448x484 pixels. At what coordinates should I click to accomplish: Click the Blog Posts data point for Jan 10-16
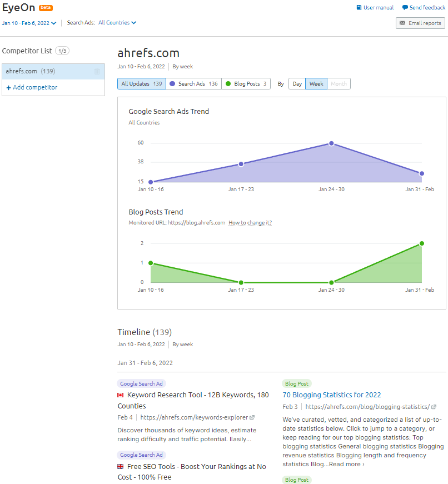pyautogui.click(x=151, y=263)
